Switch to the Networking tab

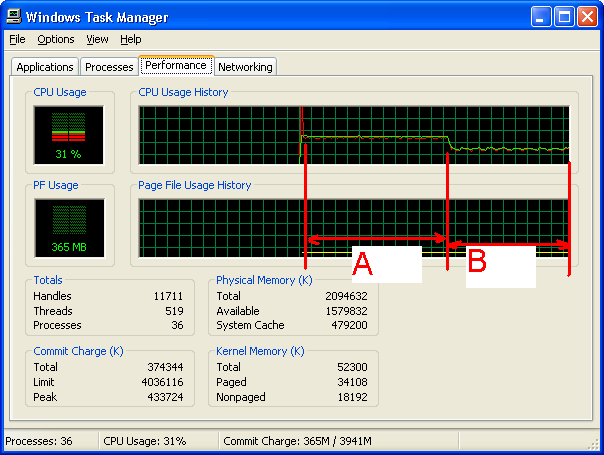coord(245,67)
